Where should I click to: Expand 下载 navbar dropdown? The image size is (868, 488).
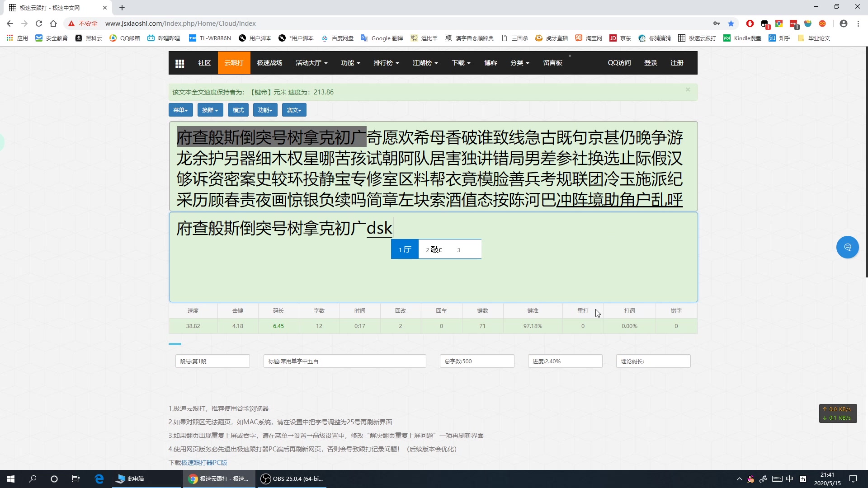[461, 63]
